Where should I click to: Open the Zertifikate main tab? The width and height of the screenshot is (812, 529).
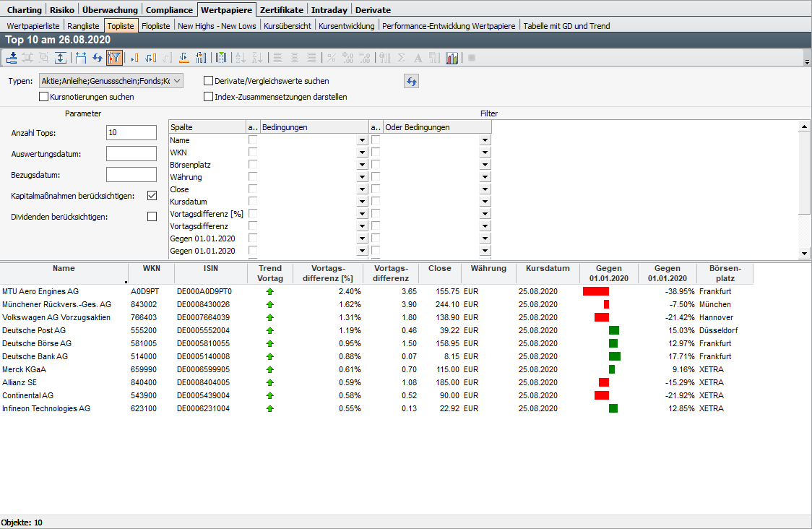click(282, 10)
